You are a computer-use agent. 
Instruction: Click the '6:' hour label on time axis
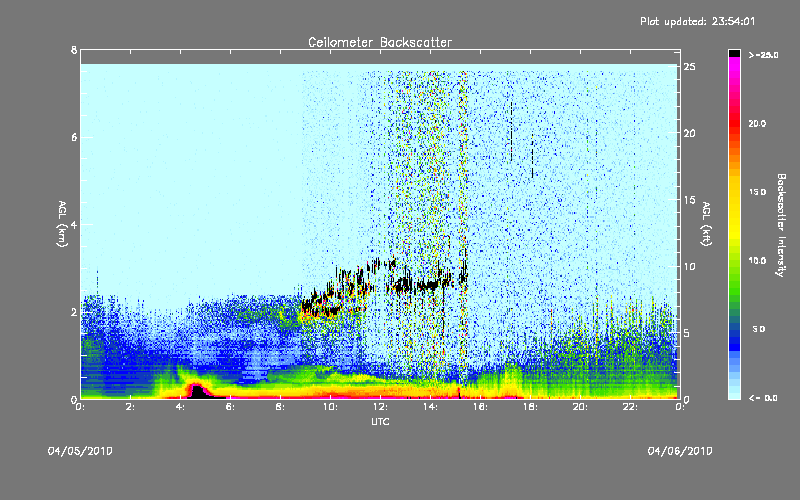pyautogui.click(x=231, y=407)
